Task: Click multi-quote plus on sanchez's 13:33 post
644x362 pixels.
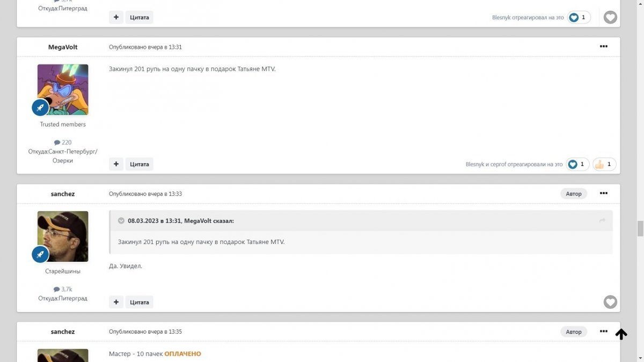Action: [116, 302]
